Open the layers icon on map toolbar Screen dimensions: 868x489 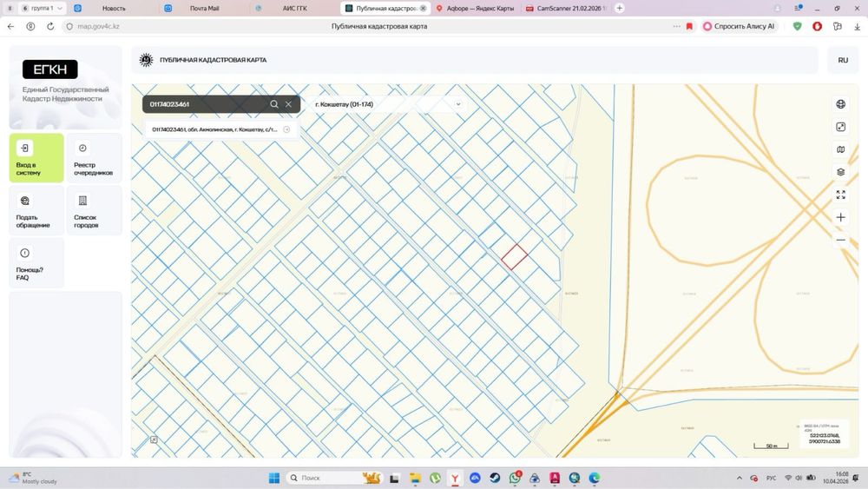point(840,172)
